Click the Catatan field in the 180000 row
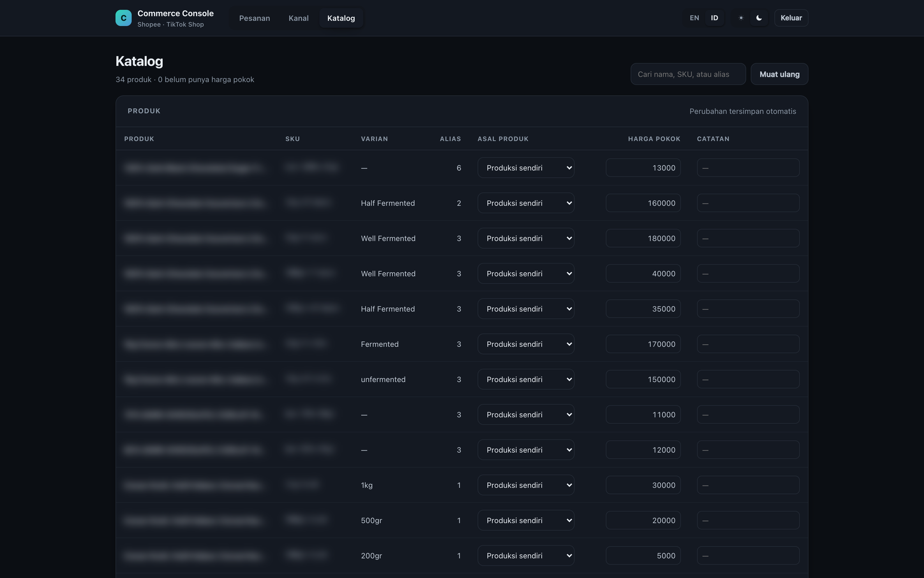 pos(748,238)
